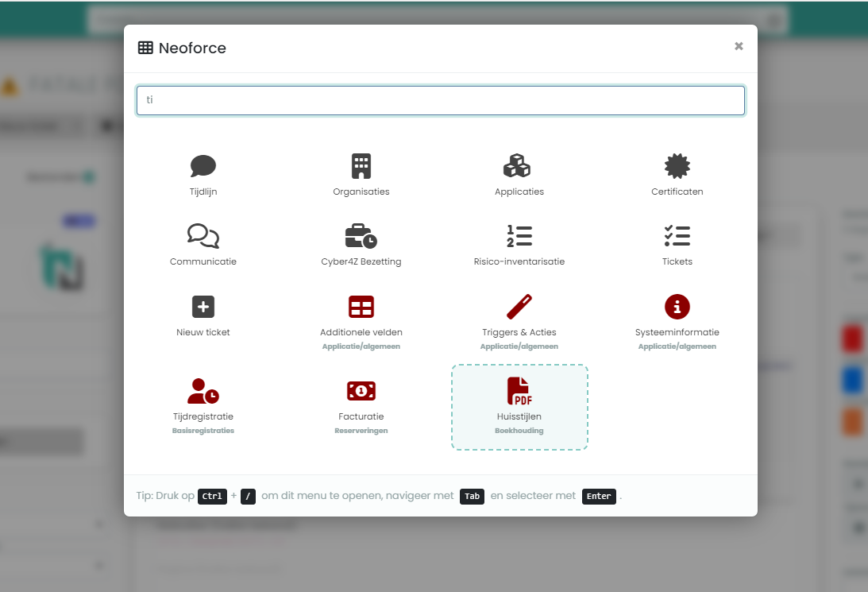
Task: Open the Communicatie chat bubbles icon
Action: pos(203,236)
